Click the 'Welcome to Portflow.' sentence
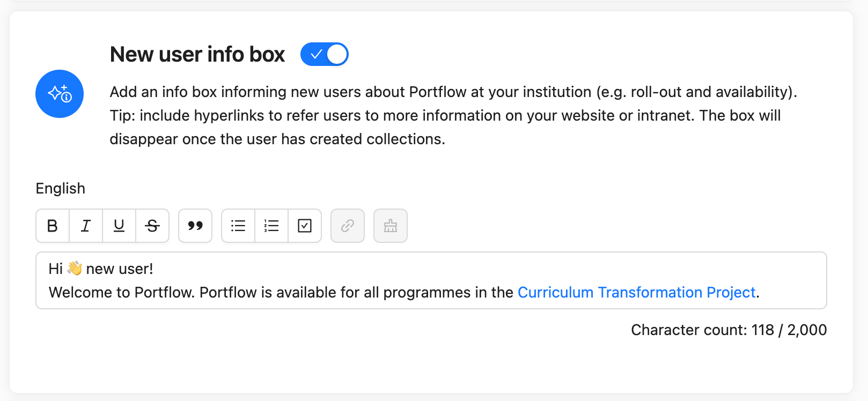Image resolution: width=868 pixels, height=401 pixels. [122, 292]
